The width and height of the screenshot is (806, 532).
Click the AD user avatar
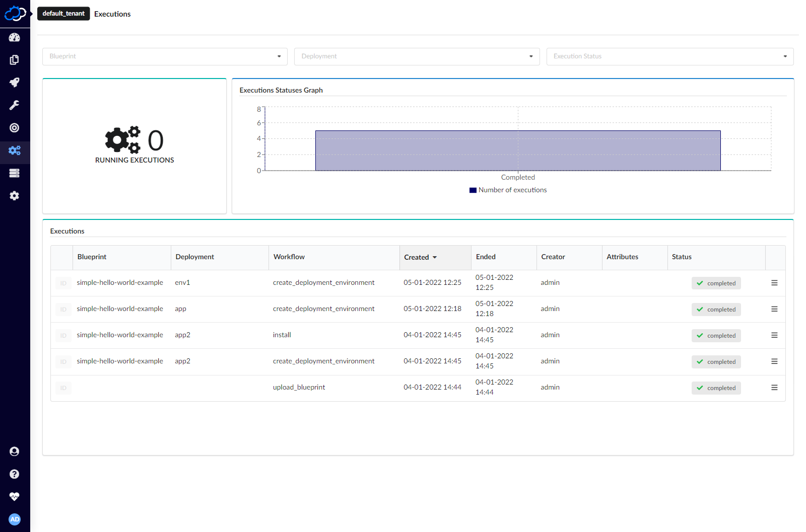point(15,519)
